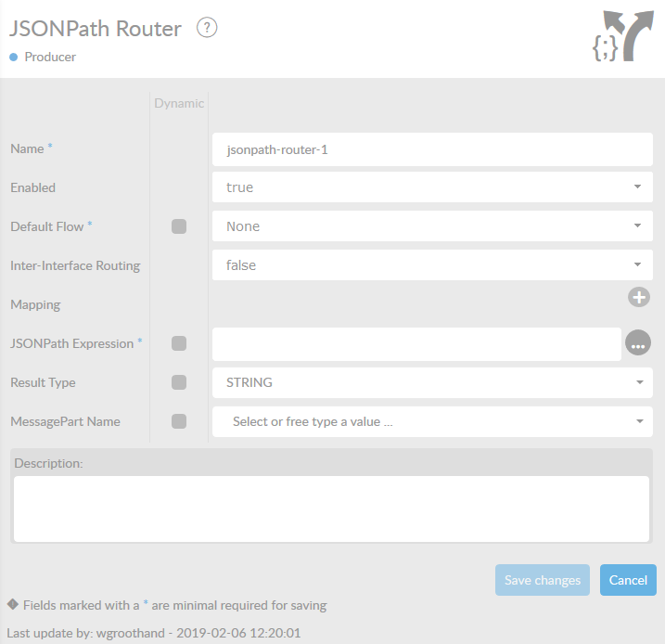Click Save changes button
The width and height of the screenshot is (665, 644).
pos(543,580)
